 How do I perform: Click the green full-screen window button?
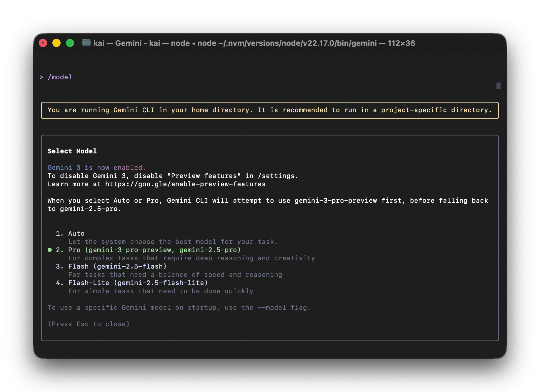70,43
